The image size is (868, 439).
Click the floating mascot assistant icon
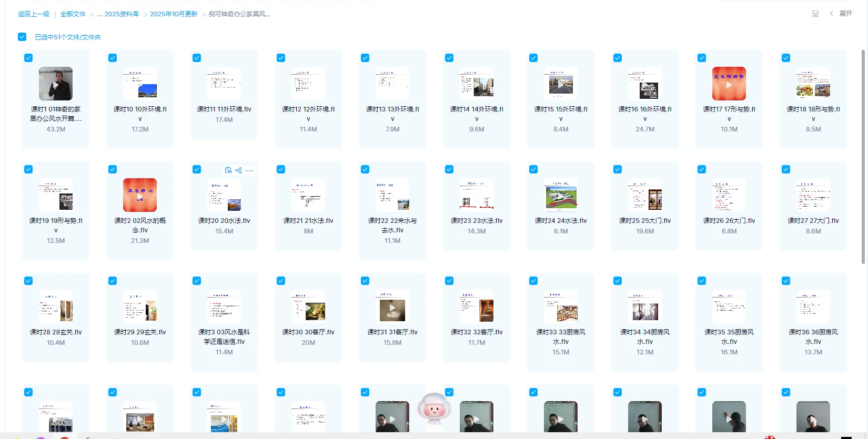(x=435, y=409)
